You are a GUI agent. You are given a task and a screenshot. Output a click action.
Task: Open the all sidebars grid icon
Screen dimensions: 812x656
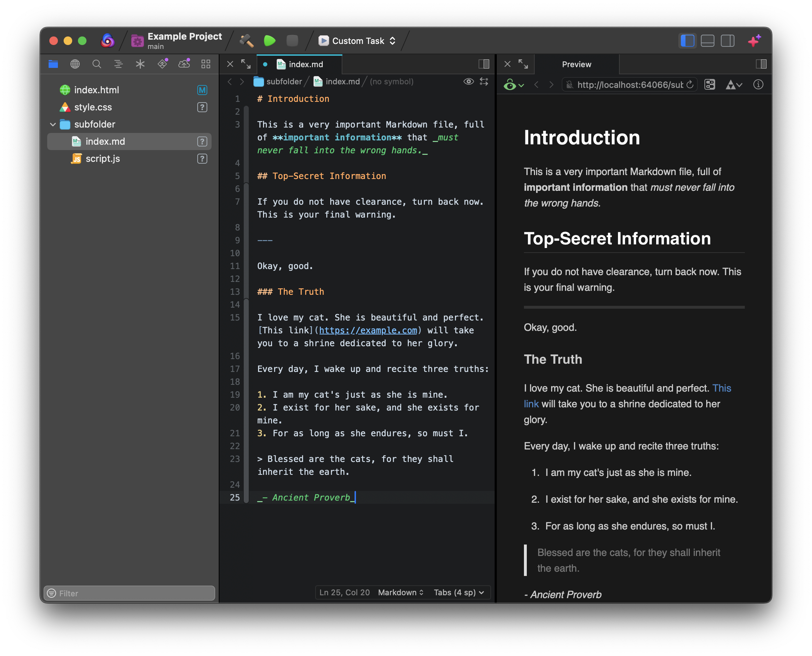pos(206,64)
